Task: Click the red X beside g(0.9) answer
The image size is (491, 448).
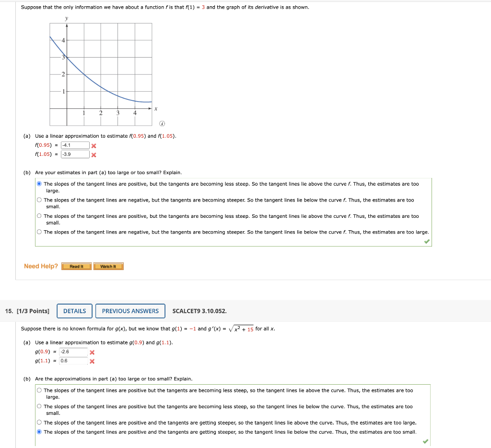Action: point(91,352)
